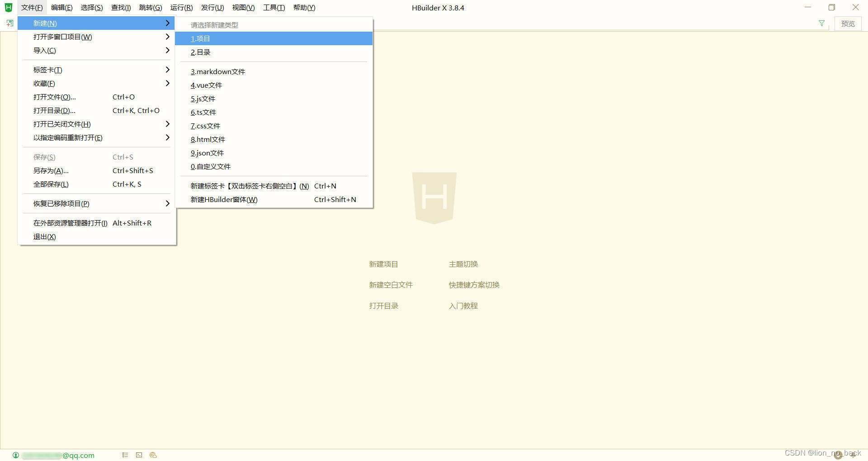Select 退出(X) menu entry
The width and height of the screenshot is (868, 461).
pos(97,236)
